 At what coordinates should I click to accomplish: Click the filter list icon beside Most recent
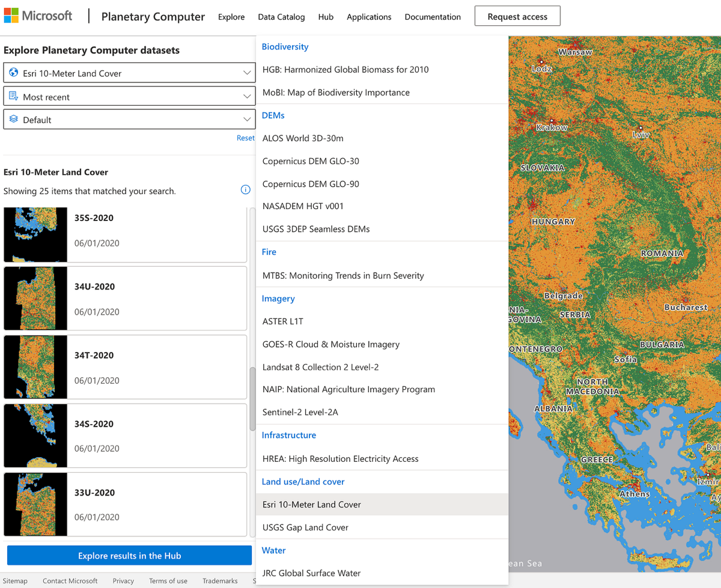click(x=13, y=96)
